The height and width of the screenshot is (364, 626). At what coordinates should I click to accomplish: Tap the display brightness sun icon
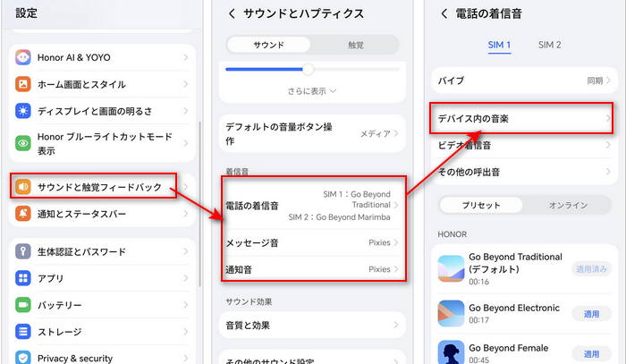(23, 111)
